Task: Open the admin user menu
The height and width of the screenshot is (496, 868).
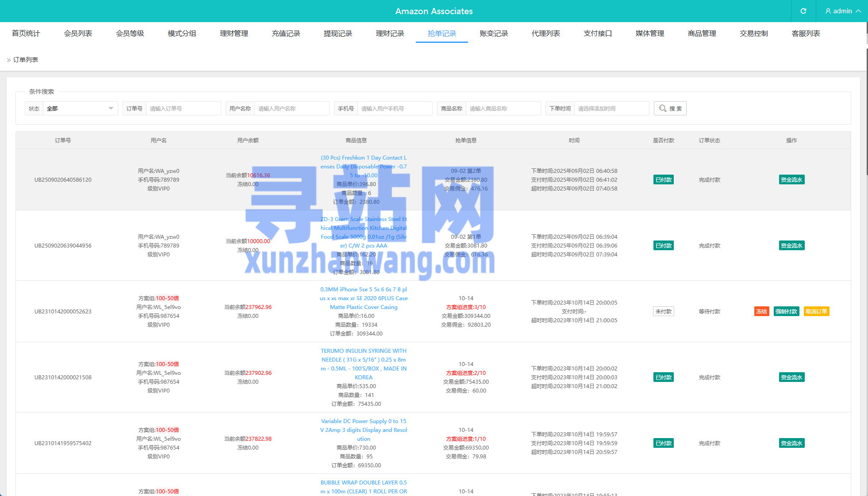Action: 843,11
